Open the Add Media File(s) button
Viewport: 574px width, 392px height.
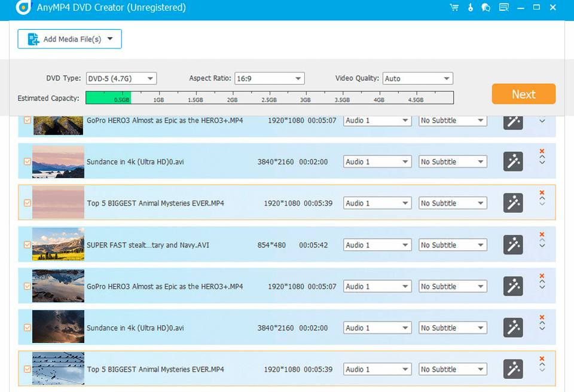pyautogui.click(x=69, y=38)
